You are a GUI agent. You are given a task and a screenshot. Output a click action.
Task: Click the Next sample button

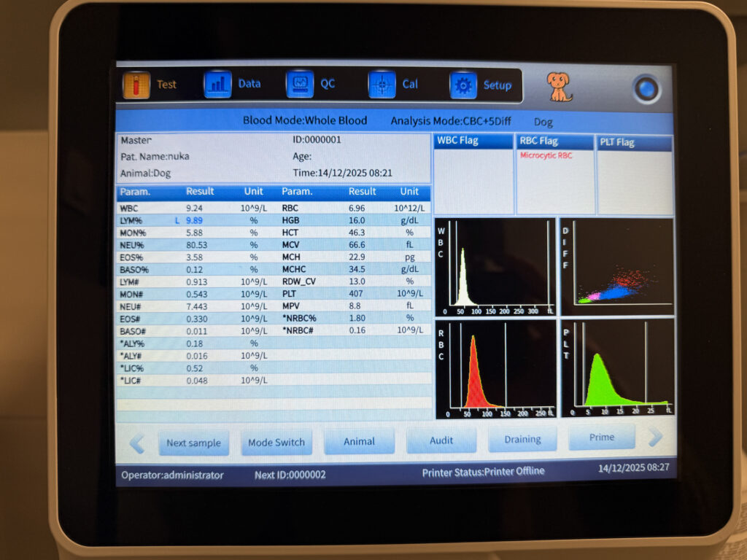pos(193,443)
